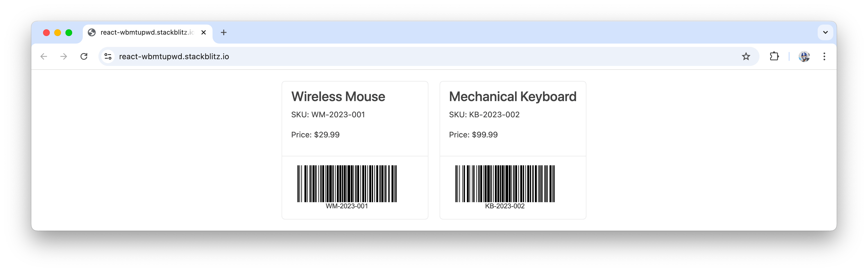
Task: Click the green macOS fullscreen button
Action: click(x=69, y=33)
